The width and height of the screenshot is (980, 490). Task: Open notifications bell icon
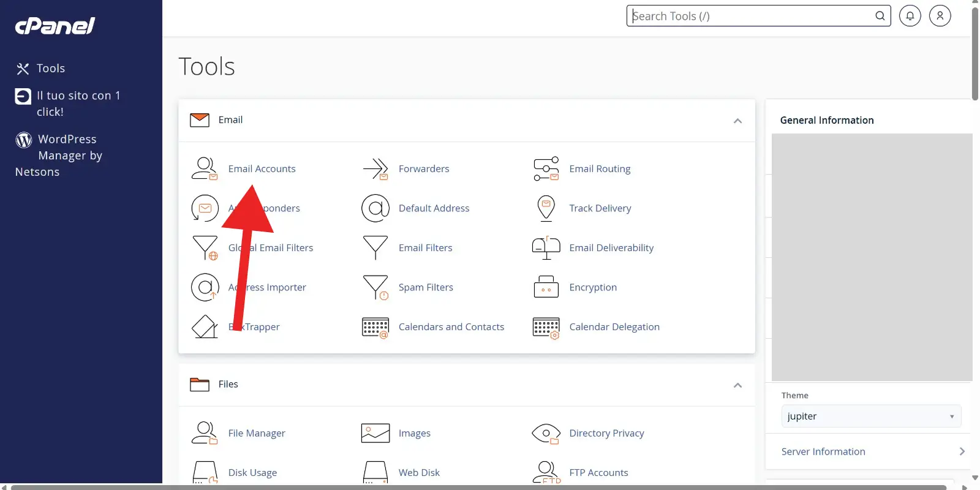(x=910, y=16)
